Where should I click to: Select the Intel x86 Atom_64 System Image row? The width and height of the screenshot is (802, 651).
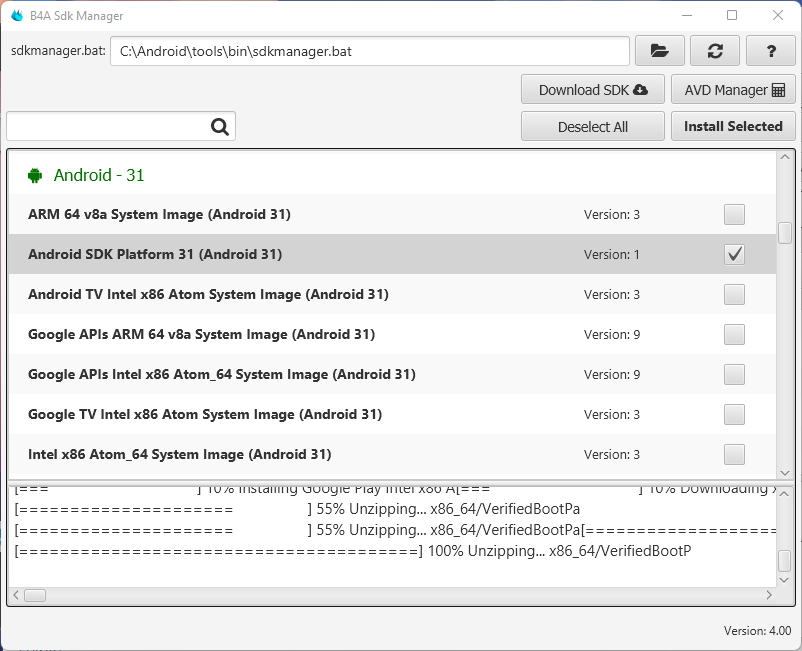[x=300, y=454]
